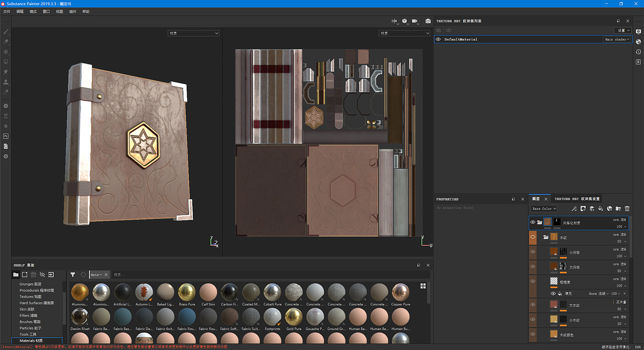The width and height of the screenshot is (644, 350).
Task: Open the 材质 dropdown above the 3D view
Action: coord(193,33)
